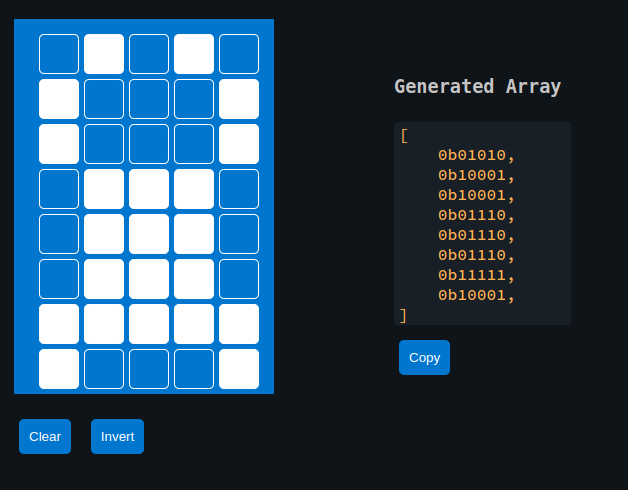Toggle white pixel in first row, second column
The width and height of the screenshot is (628, 490).
[104, 54]
